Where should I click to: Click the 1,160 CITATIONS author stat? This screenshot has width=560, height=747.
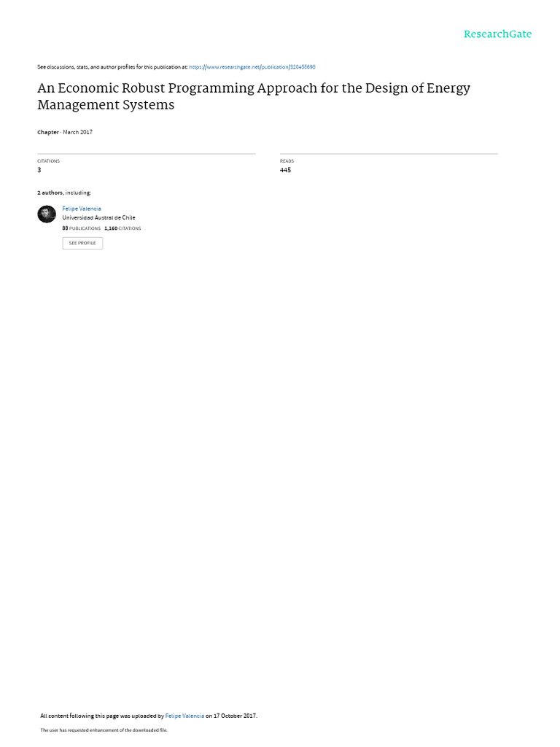click(122, 228)
